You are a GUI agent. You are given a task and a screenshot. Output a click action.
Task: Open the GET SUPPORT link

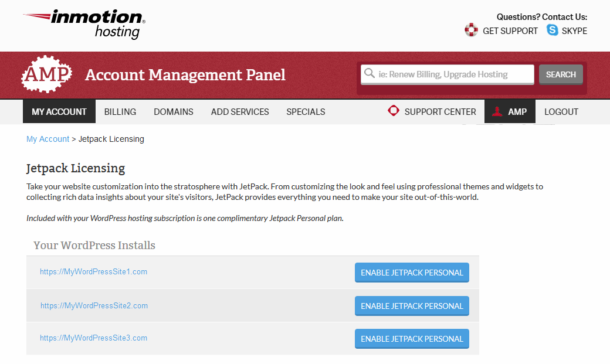click(510, 31)
